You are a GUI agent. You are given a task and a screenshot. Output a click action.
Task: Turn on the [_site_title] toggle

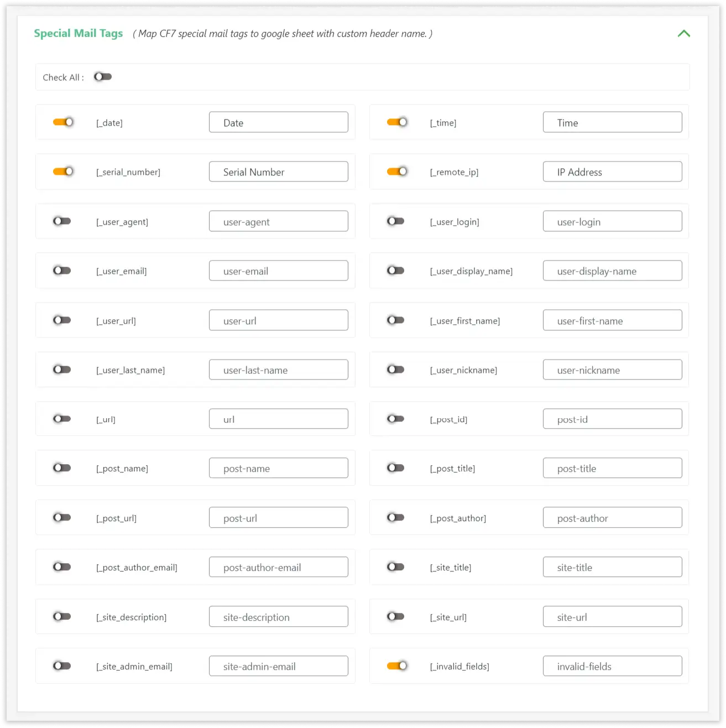pyautogui.click(x=396, y=567)
